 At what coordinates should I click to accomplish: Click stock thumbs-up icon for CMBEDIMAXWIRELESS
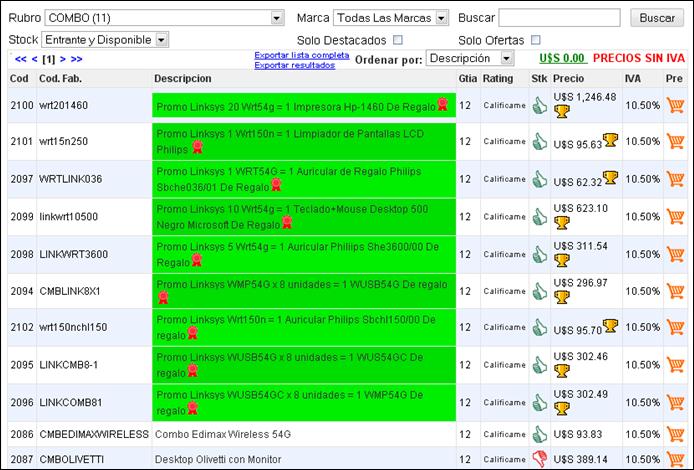tap(540, 434)
